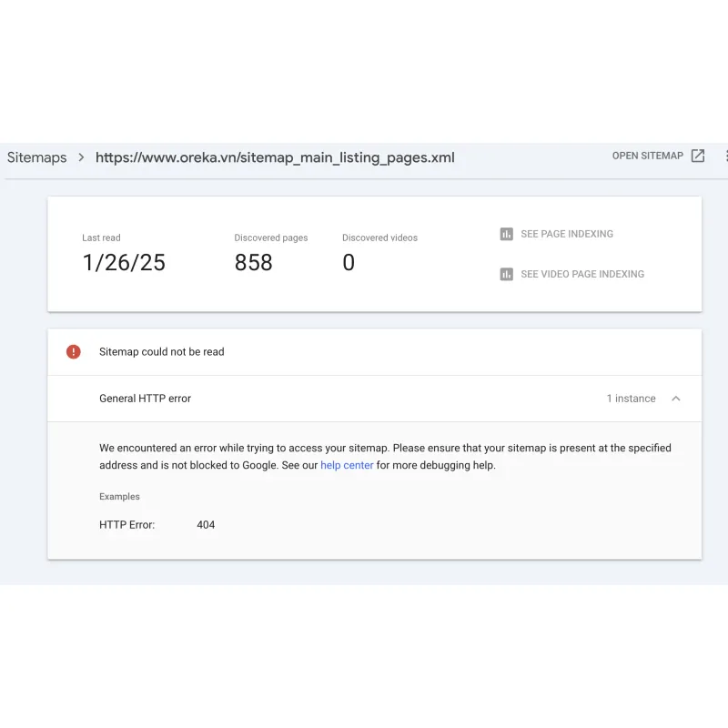Open the three-dot more options menu
The width and height of the screenshot is (728, 728).
tap(725, 156)
